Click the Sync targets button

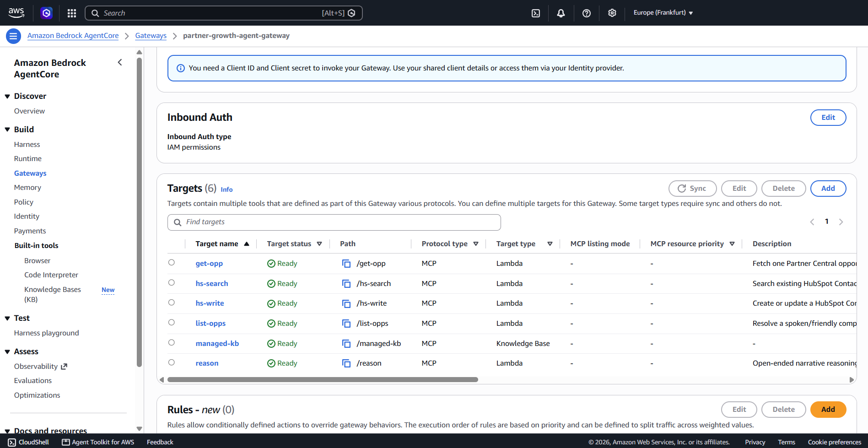(x=692, y=189)
